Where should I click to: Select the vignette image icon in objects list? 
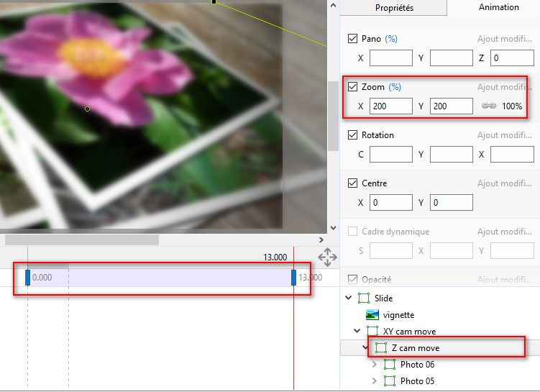pos(372,315)
